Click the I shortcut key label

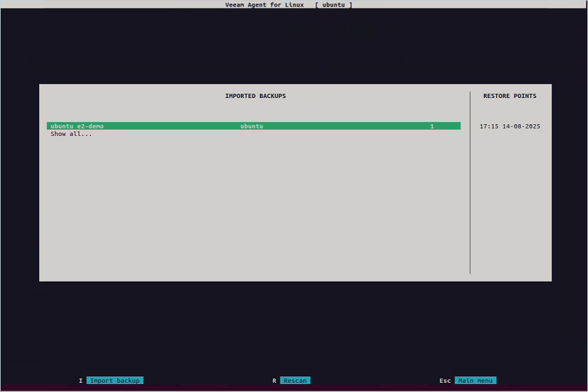(x=80, y=380)
